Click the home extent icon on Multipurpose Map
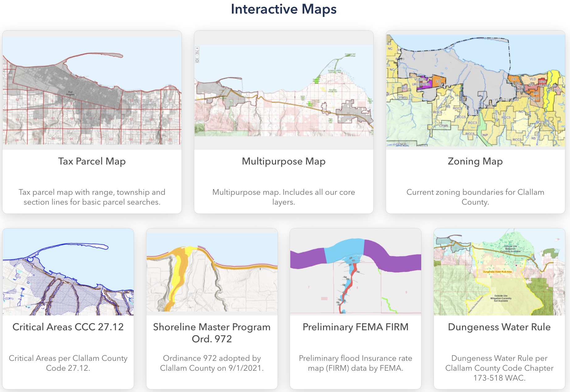Viewport: 570px width, 392px height. 197,52
